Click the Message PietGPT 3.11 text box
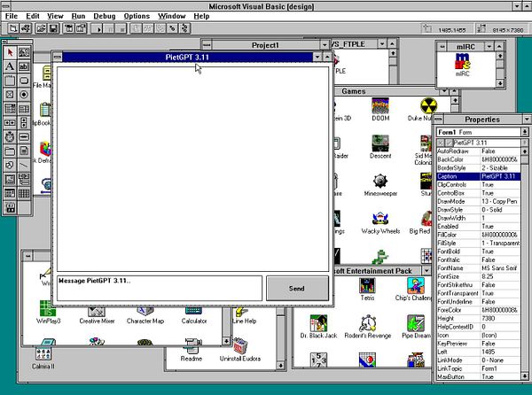 point(160,288)
